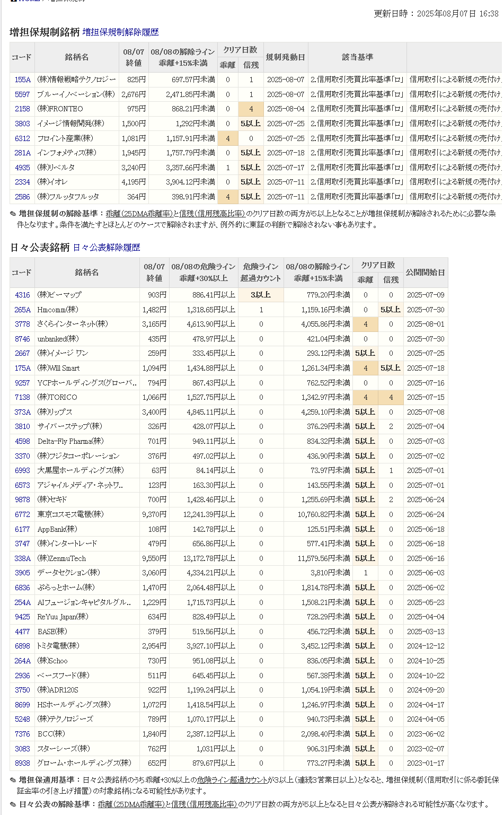Open code 8938 グローム・ホールディングス link

point(22,763)
